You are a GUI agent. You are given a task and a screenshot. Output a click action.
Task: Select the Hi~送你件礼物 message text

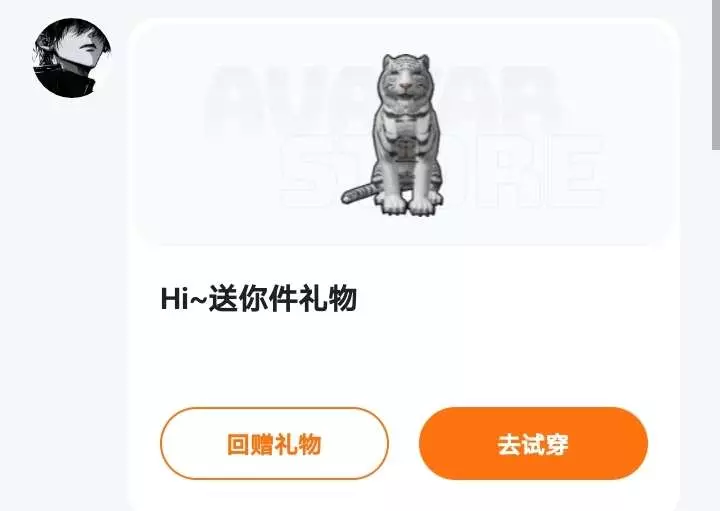(259, 299)
